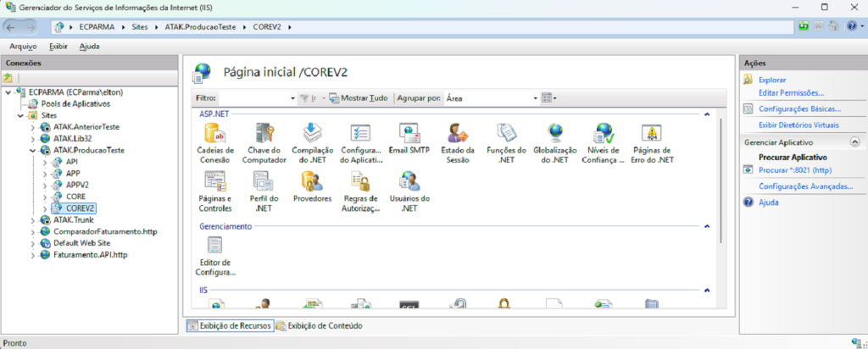Open Páginas de Erro do .NET
This screenshot has width=868, height=349.
click(652, 134)
